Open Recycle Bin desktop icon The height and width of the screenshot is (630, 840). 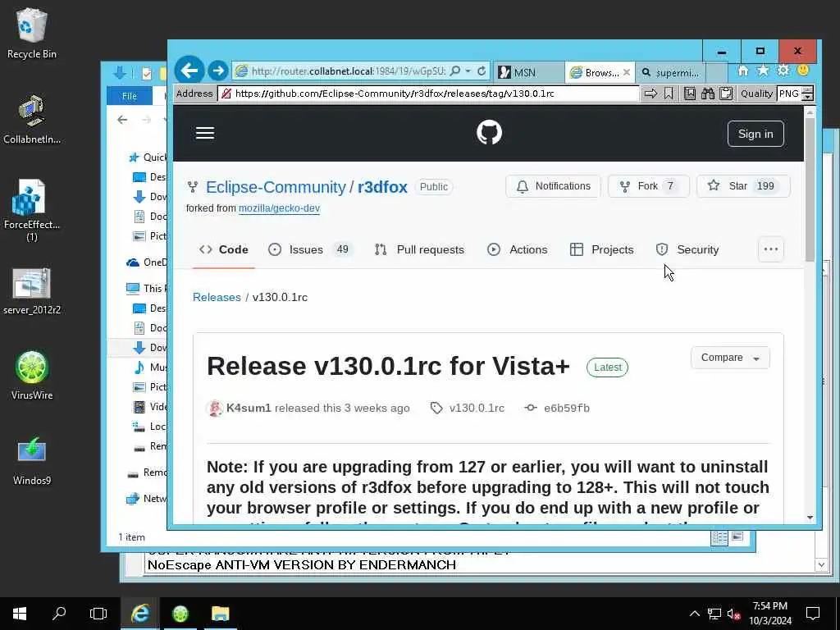coord(32,33)
